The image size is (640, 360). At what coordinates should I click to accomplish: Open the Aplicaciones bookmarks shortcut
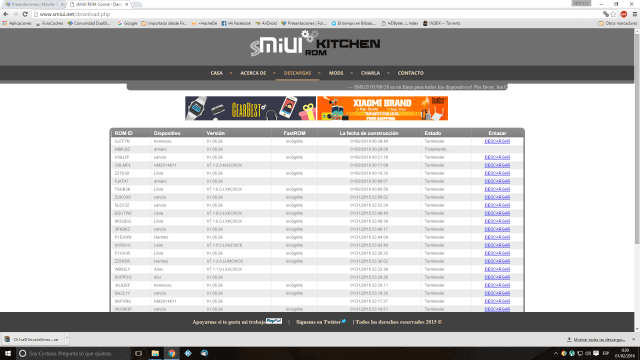17,23
